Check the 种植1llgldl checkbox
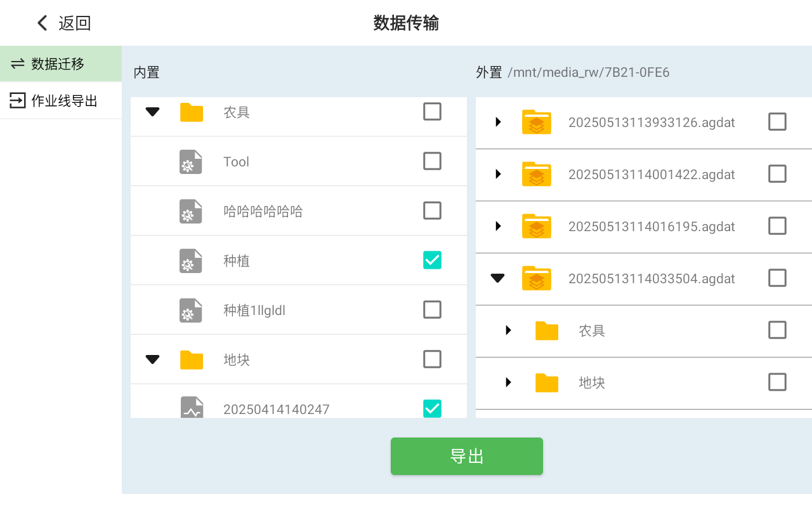The height and width of the screenshot is (508, 812). coord(432,310)
